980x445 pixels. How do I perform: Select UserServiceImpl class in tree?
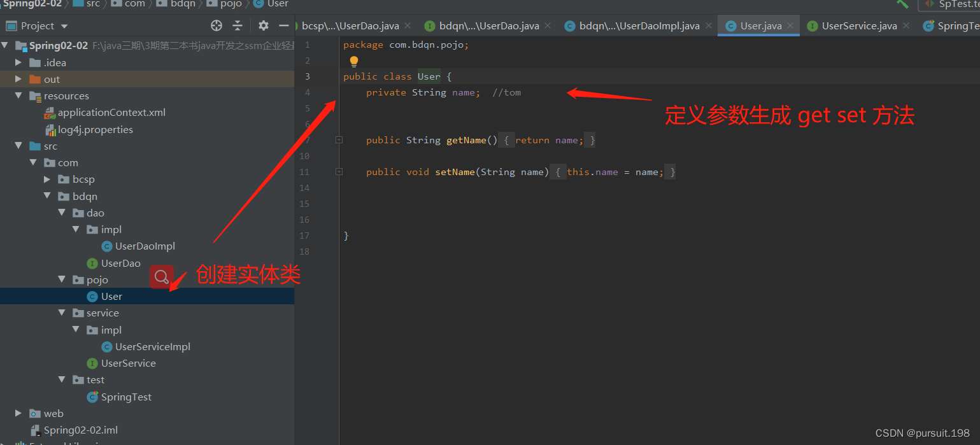click(153, 346)
